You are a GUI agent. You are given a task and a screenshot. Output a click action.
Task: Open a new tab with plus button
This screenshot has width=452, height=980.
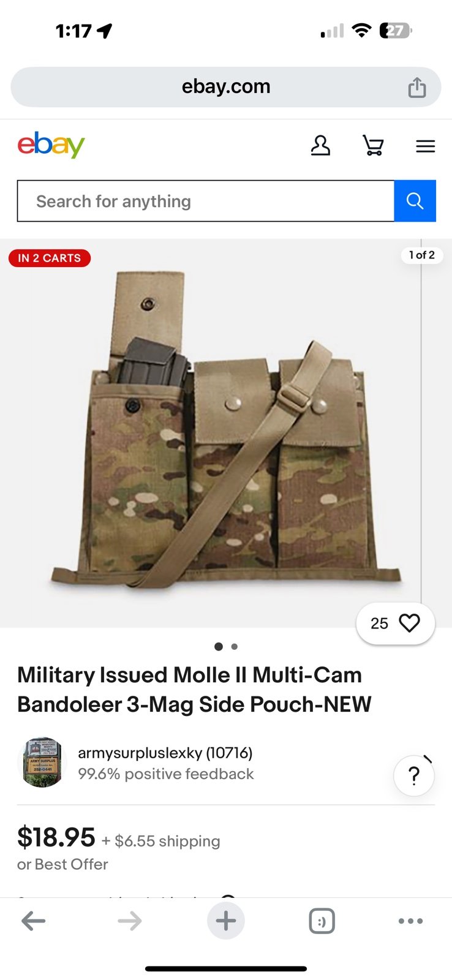pyautogui.click(x=226, y=921)
